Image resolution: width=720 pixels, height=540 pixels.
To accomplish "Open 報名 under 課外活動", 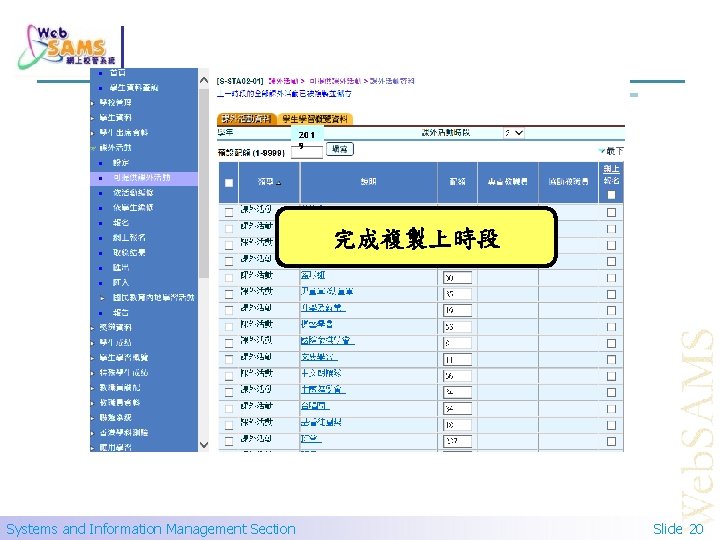I will point(121,223).
